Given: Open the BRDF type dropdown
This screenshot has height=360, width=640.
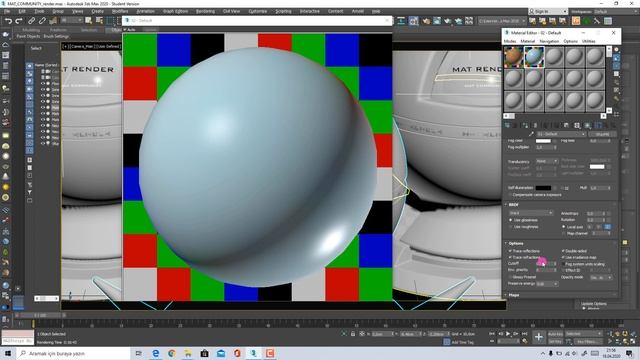Looking at the screenshot, I should coord(531,213).
